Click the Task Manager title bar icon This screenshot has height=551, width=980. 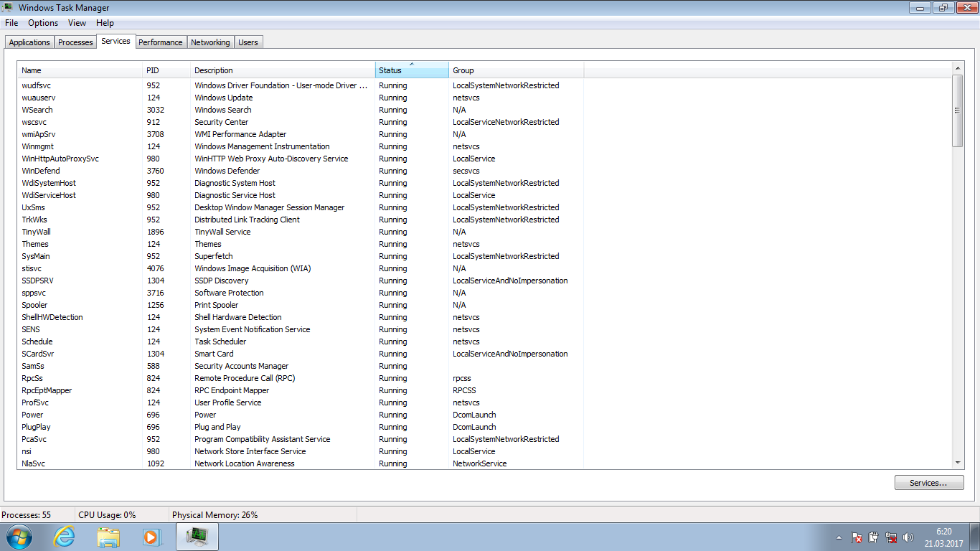7,8
